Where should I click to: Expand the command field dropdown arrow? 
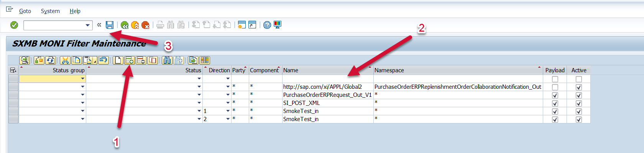[x=87, y=25]
